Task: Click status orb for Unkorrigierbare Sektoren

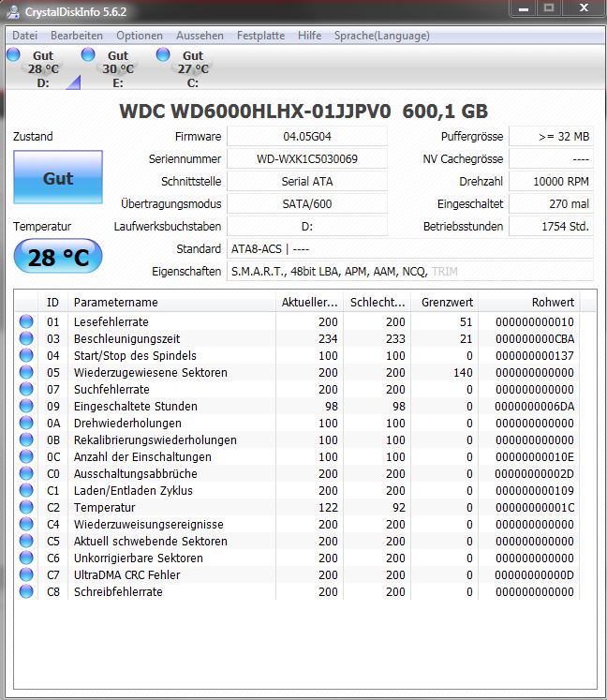Action: (26, 558)
